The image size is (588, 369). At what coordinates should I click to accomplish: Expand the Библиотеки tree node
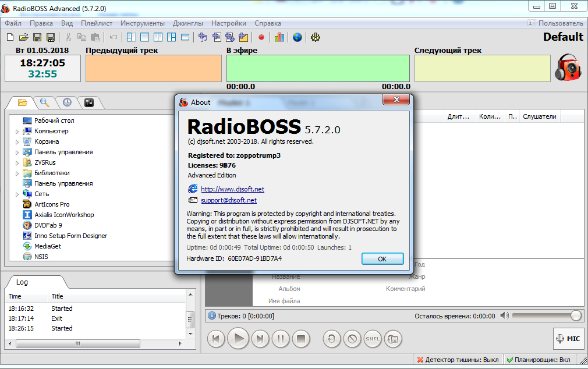(17, 173)
